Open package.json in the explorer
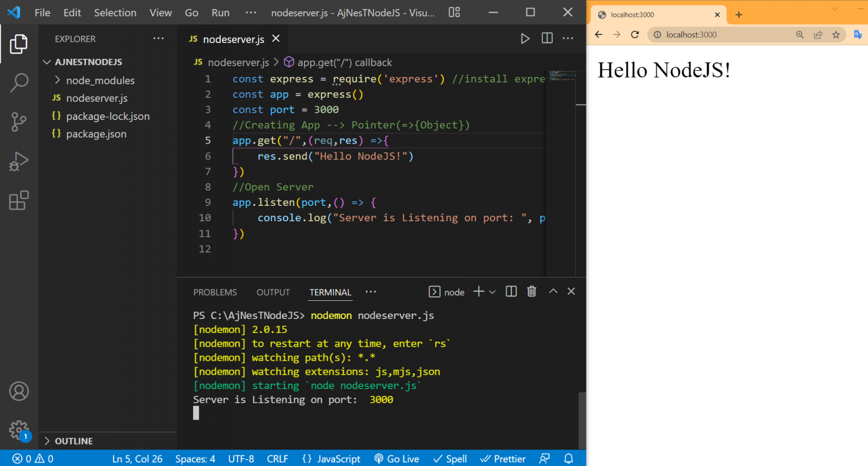The width and height of the screenshot is (868, 466). pos(96,134)
